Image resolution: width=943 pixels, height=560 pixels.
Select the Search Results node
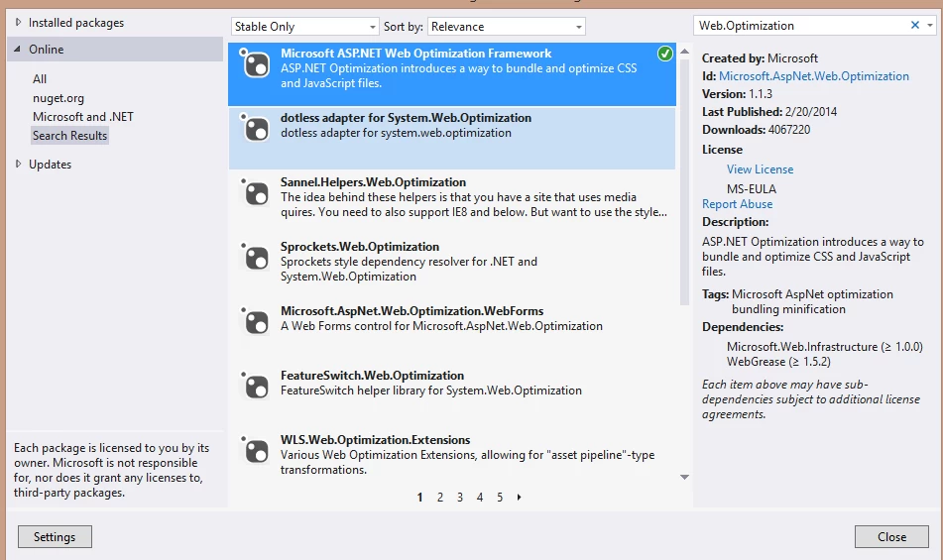[69, 135]
